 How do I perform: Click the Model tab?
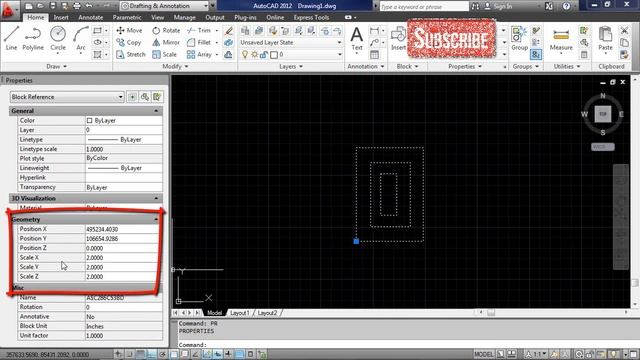(x=214, y=313)
